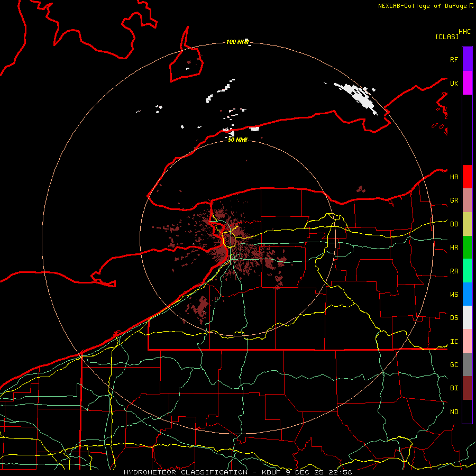Click the "UK" legend label
Image resolution: width=476 pixels, height=476 pixels.
(454, 83)
